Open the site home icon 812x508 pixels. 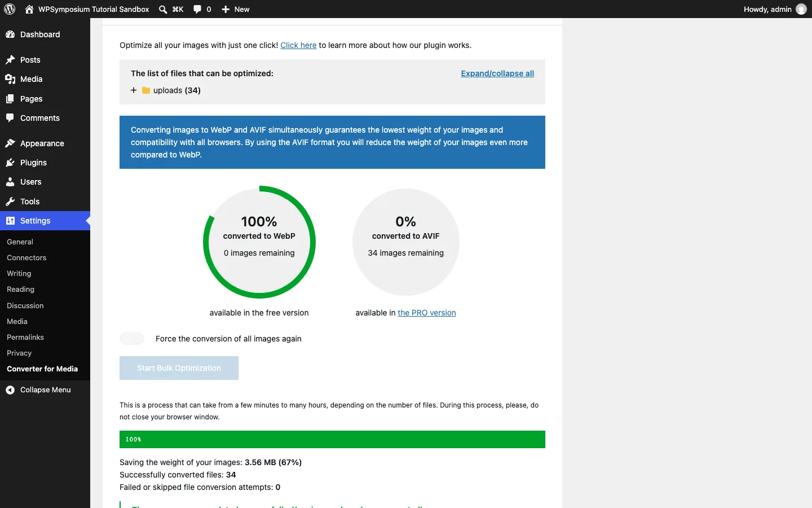coord(29,9)
